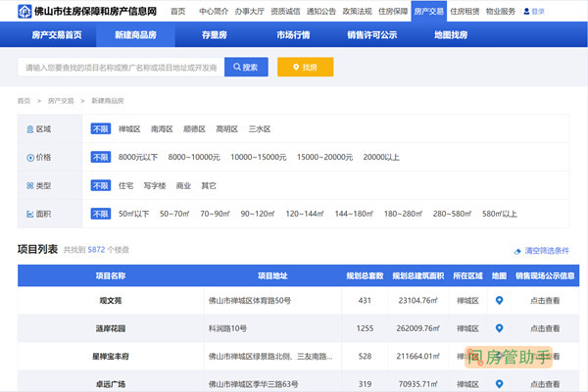Click 点击查看 for 观文苑 row

[545, 301]
